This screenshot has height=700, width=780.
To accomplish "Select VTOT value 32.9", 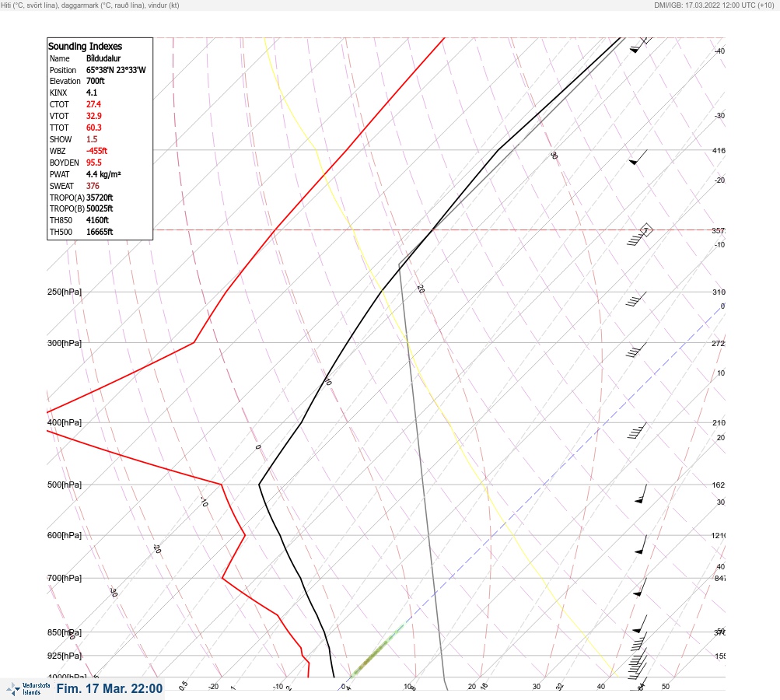I will (94, 116).
